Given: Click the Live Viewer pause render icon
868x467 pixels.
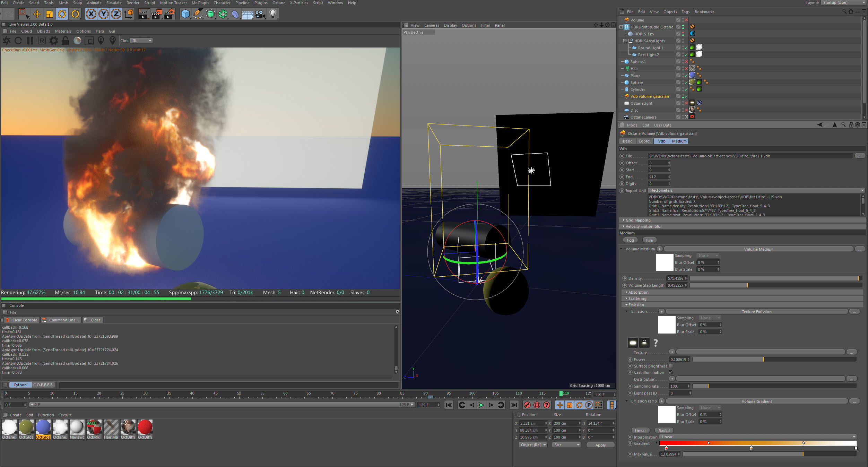Looking at the screenshot, I should [x=30, y=41].
